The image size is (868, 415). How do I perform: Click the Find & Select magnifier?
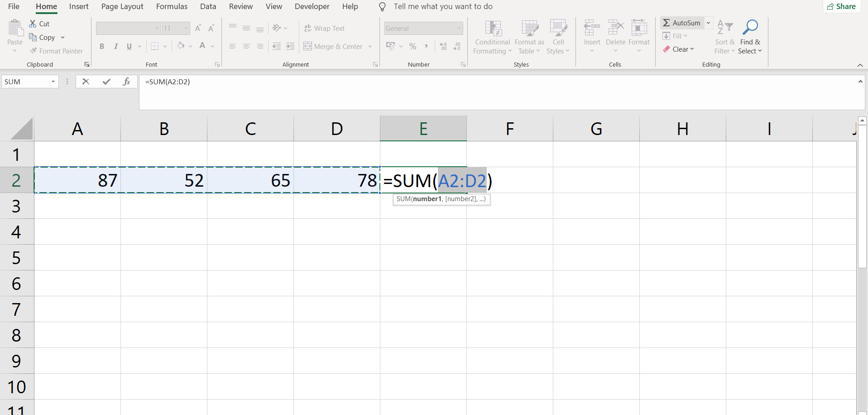coord(750,27)
